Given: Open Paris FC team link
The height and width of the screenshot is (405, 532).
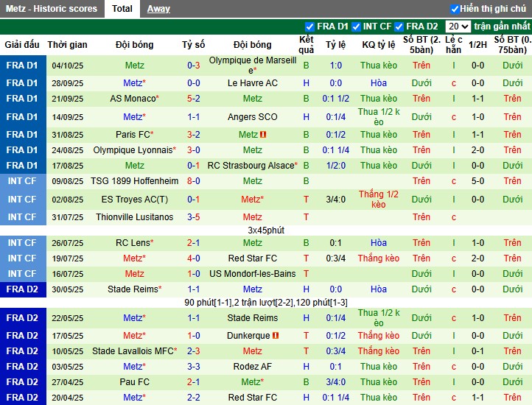Looking at the screenshot, I should pyautogui.click(x=133, y=135).
